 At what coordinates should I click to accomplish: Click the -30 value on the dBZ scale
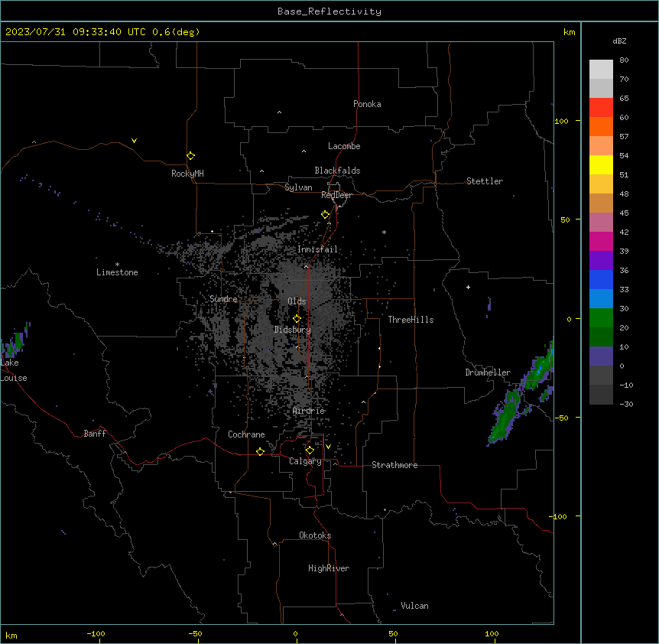click(626, 404)
